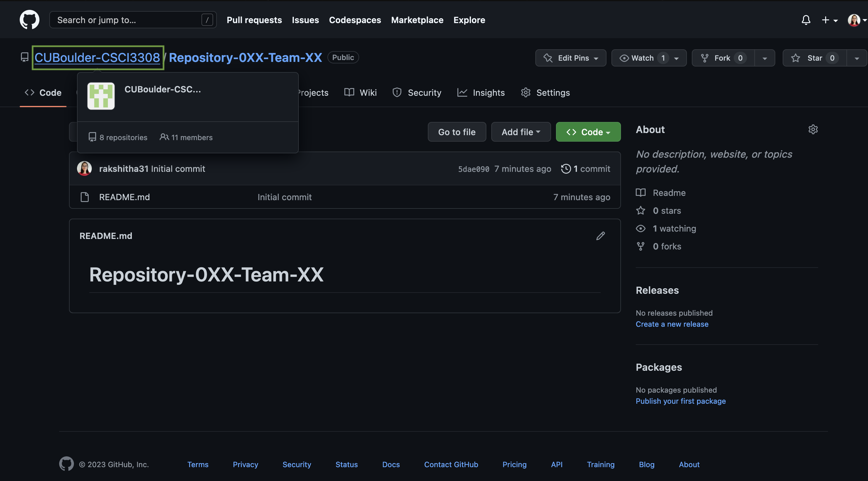This screenshot has height=481, width=868.
Task: Open CUBoulder-CSC... name in hovercard
Action: (162, 89)
